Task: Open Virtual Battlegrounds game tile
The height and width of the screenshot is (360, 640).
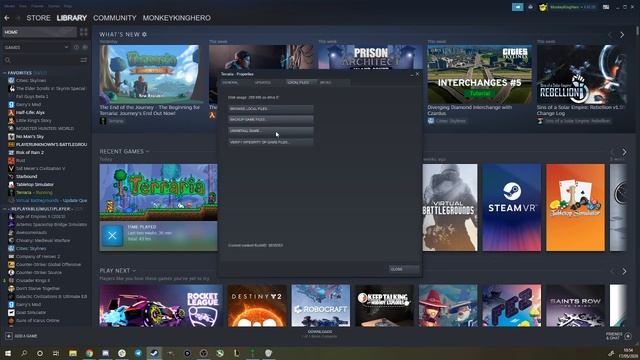Action: [x=450, y=207]
